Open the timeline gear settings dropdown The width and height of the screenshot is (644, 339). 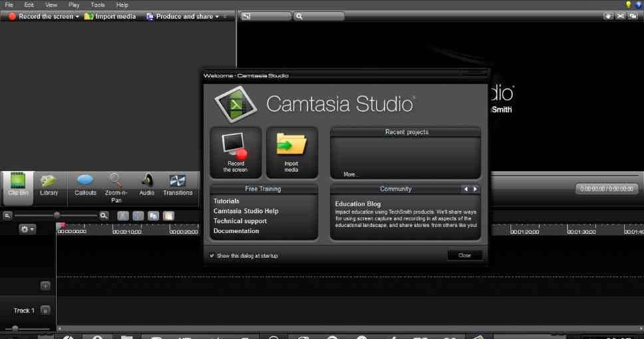pos(27,228)
